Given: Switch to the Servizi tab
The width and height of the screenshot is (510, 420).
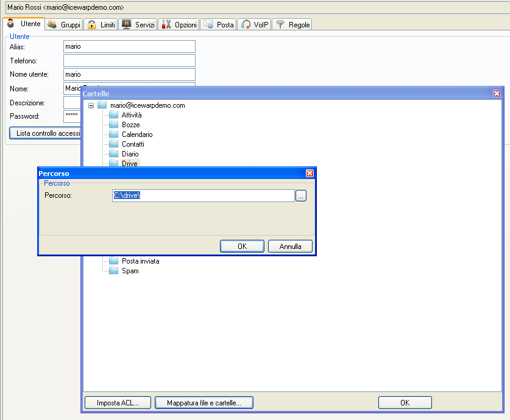Looking at the screenshot, I should tap(138, 25).
